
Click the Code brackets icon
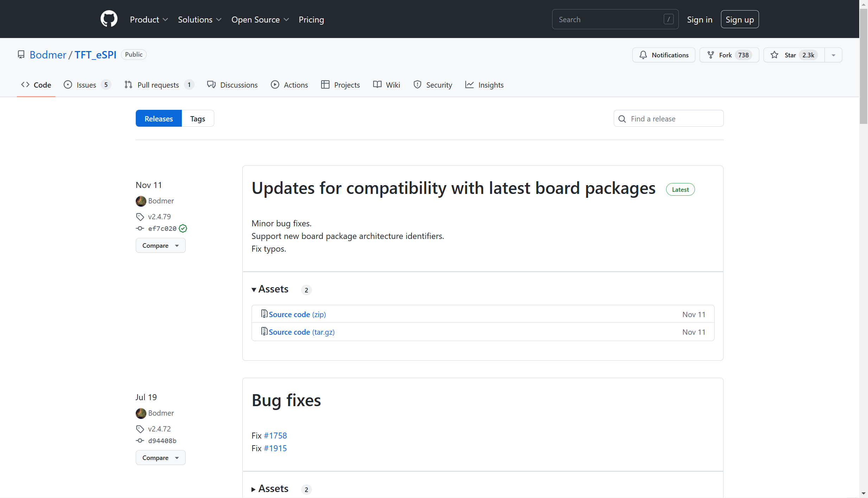(x=25, y=85)
